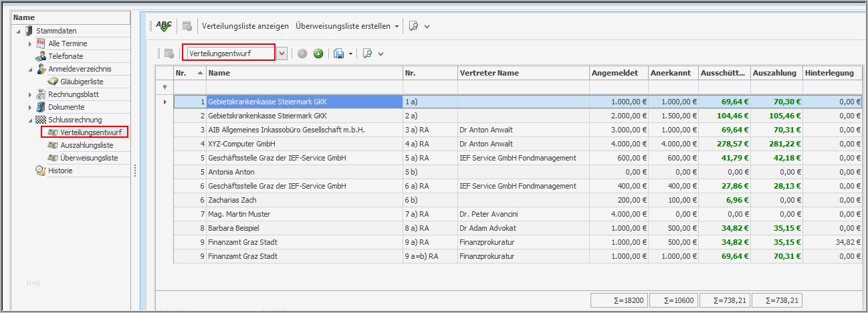Click AIB Allgemeines Inkassobüro row name
This screenshot has width=868, height=313.
[x=287, y=130]
